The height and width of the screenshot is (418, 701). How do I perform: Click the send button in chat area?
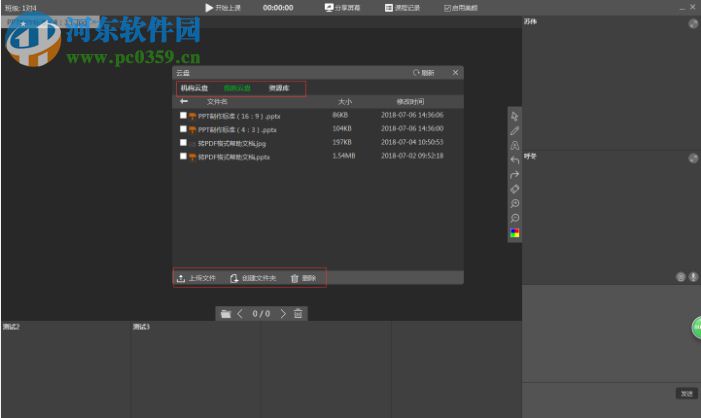click(686, 393)
